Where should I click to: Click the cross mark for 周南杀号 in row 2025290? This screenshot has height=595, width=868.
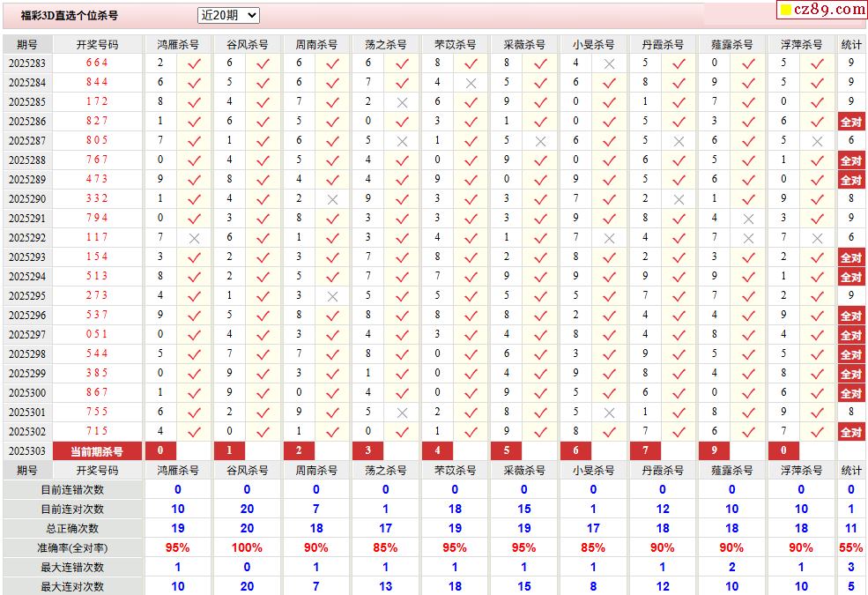point(332,199)
